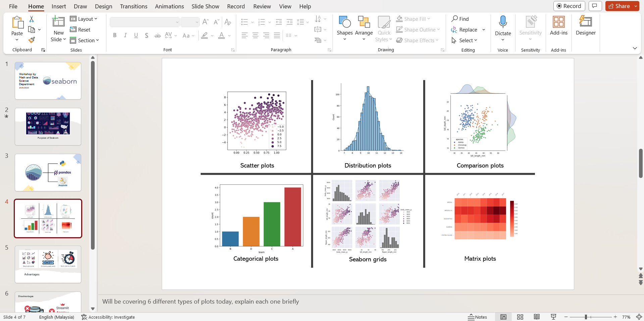Insert a New Slide via icon

tap(58, 21)
